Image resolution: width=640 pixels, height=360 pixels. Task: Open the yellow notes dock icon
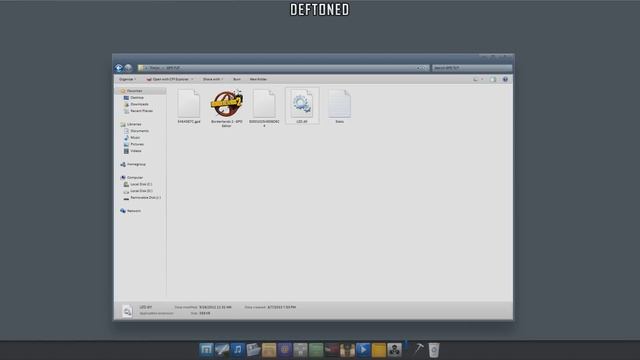click(x=378, y=350)
